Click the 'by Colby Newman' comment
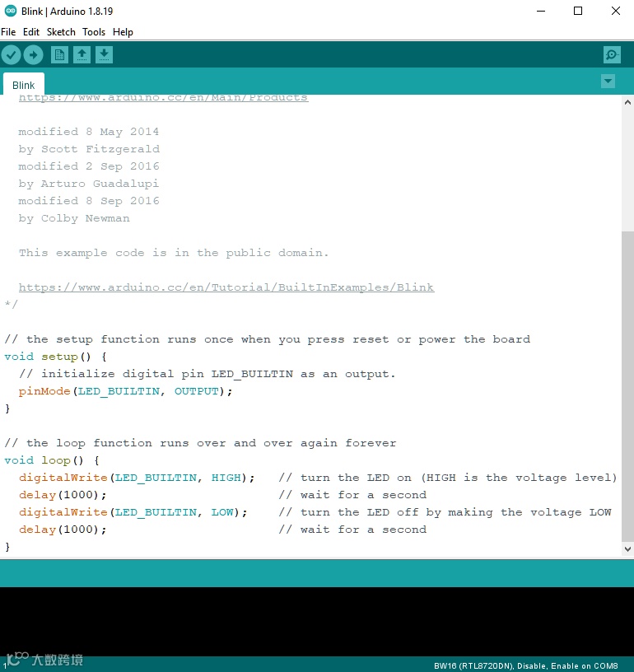Image resolution: width=634 pixels, height=672 pixels. pos(74,218)
